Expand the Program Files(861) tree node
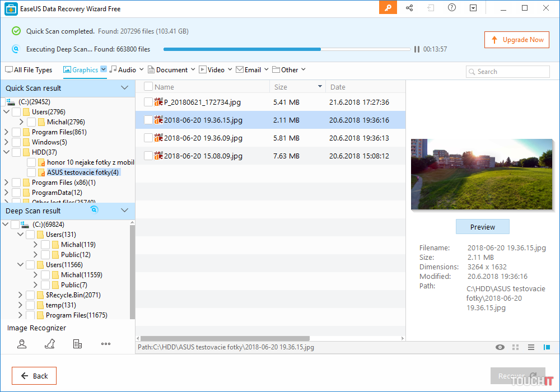560x392 pixels. (6, 132)
